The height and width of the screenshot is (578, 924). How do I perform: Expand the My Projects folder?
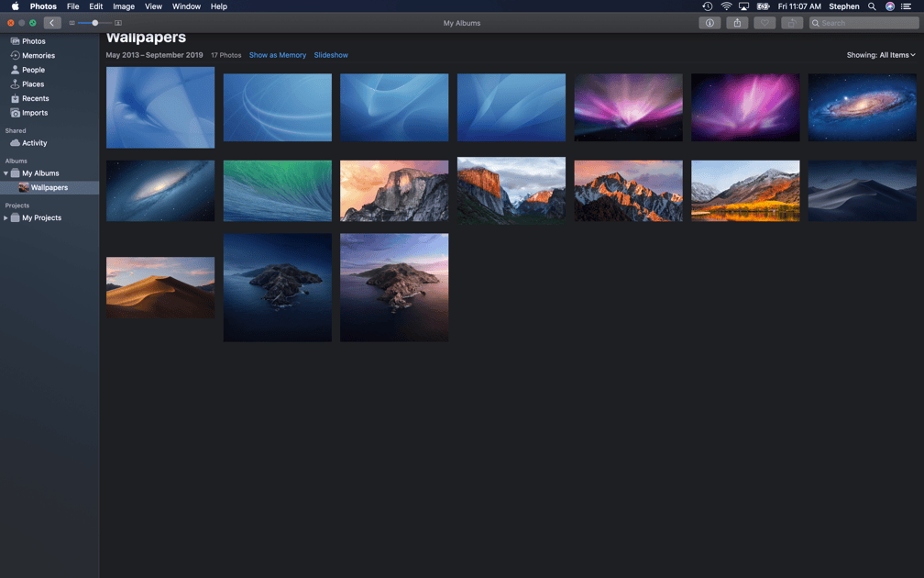pos(5,217)
